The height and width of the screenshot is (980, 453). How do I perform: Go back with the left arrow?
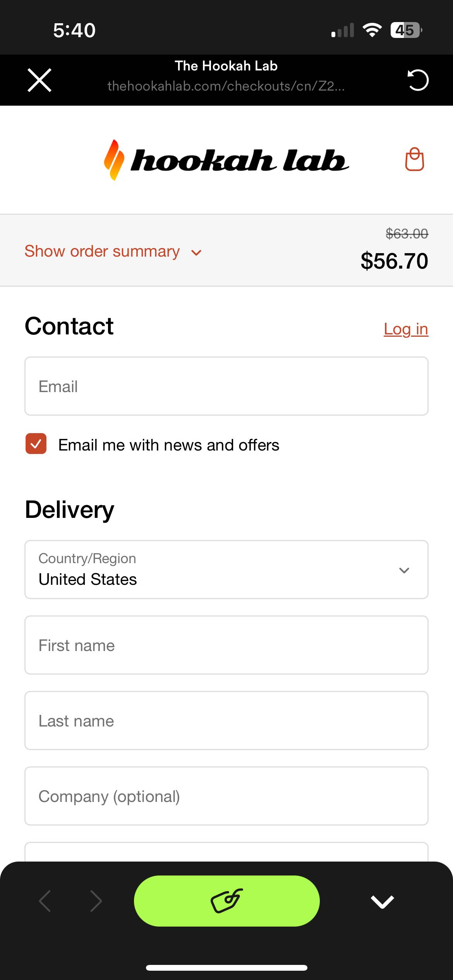click(x=45, y=901)
